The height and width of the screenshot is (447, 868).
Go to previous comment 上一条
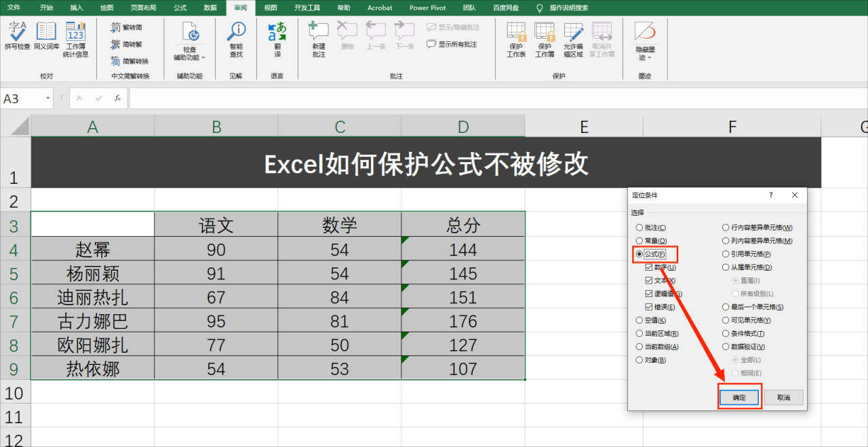[x=376, y=37]
